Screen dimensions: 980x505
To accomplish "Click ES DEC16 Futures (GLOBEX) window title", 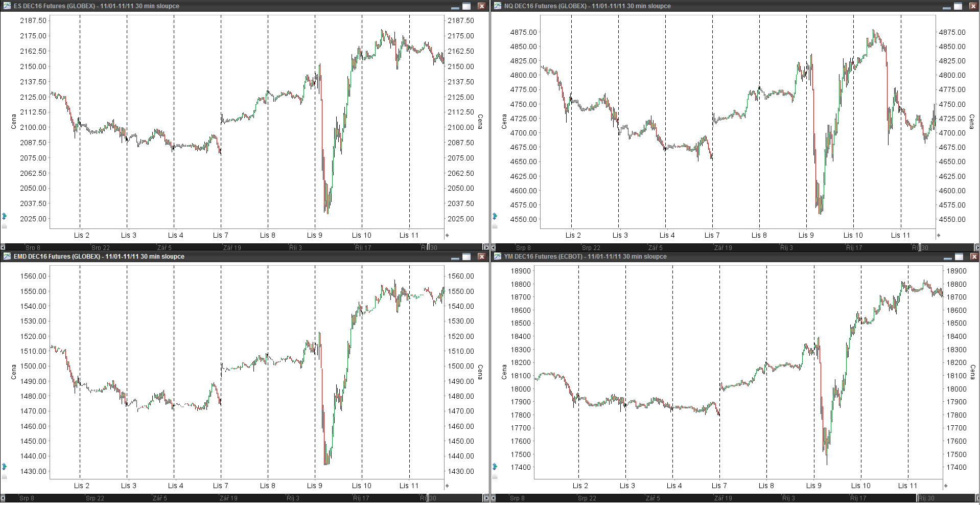I will pos(97,6).
